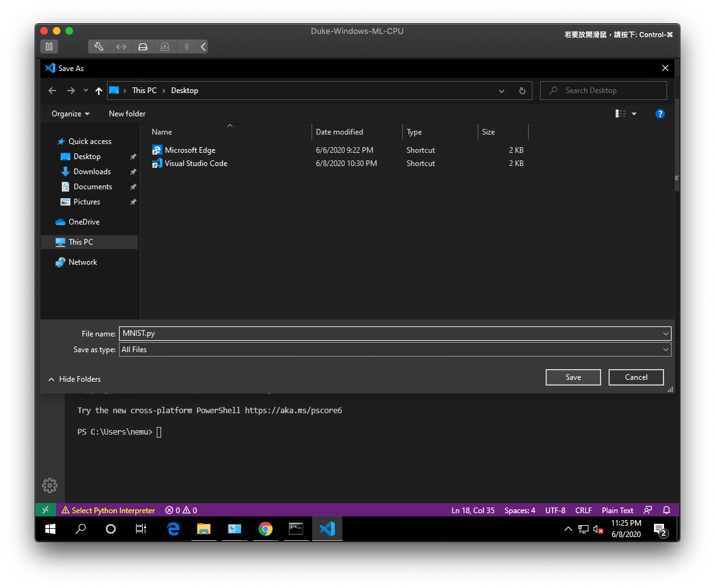The width and height of the screenshot is (715, 588).
Task: Open help via the question mark icon
Action: (660, 114)
